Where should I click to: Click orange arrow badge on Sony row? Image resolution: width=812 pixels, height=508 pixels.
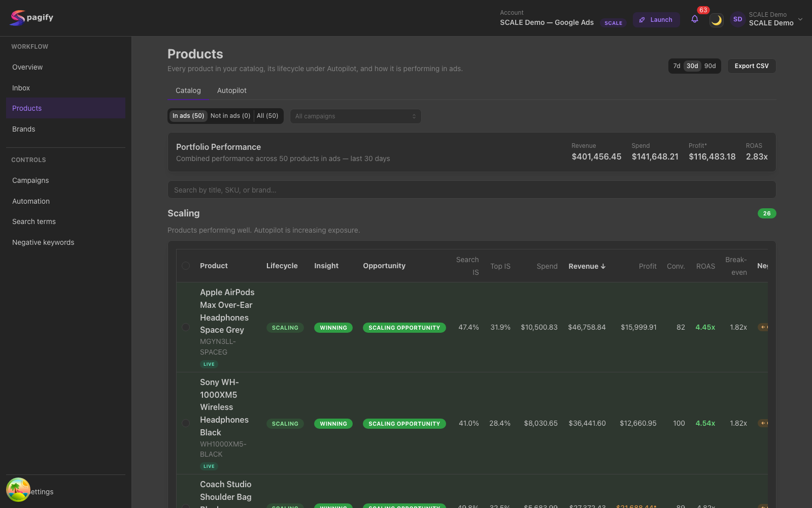pos(763,423)
